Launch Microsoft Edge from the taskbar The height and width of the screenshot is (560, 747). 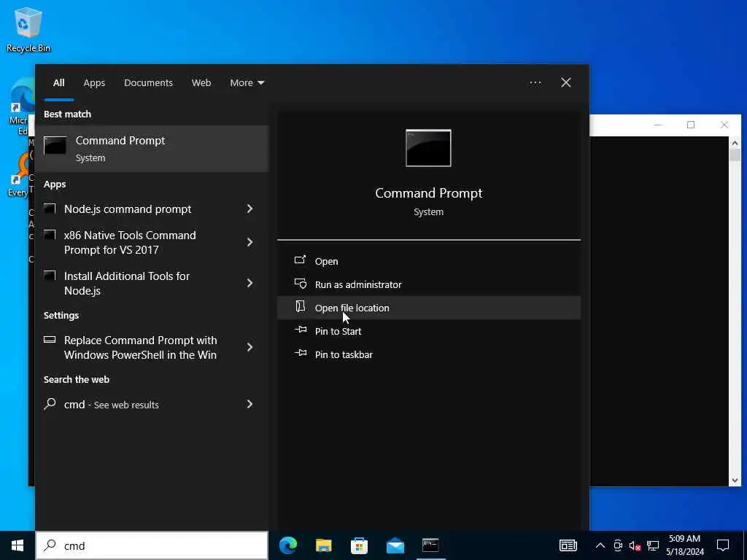click(x=288, y=545)
